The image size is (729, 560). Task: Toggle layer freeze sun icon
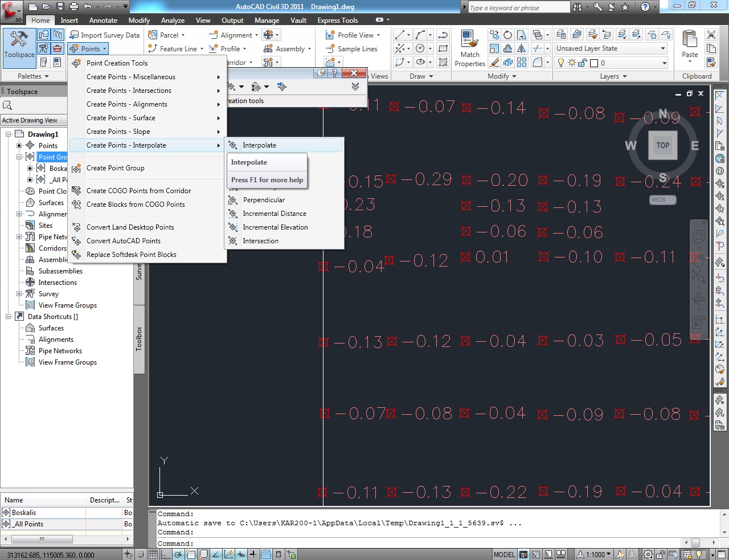click(x=572, y=63)
